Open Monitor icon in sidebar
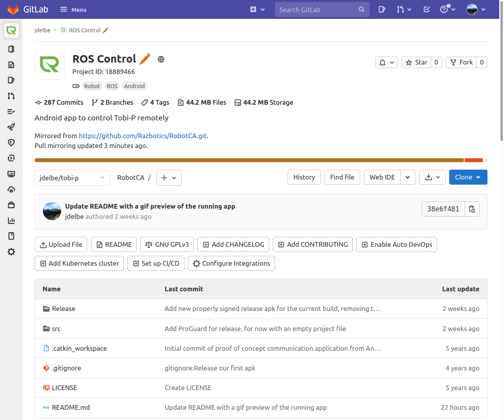 coord(11,174)
